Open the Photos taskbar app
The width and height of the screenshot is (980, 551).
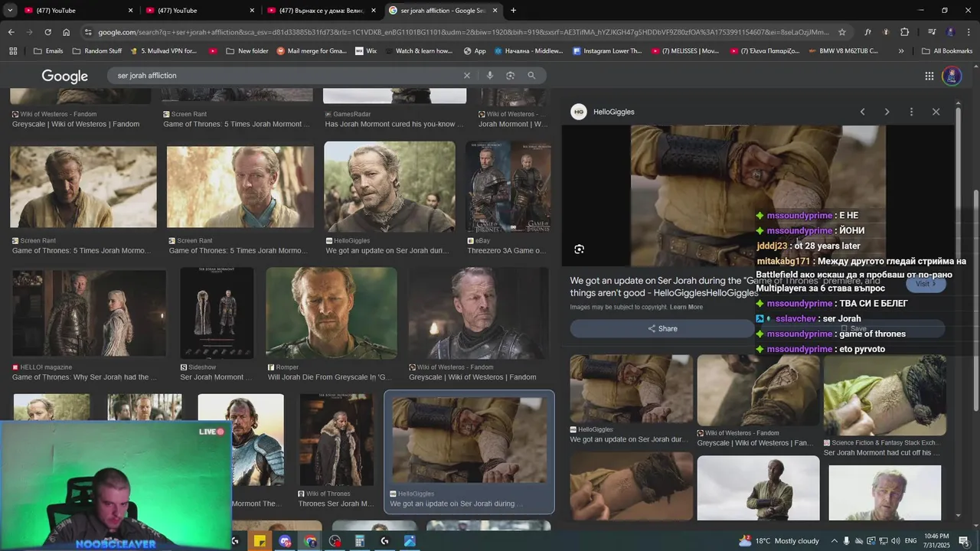[x=410, y=541]
